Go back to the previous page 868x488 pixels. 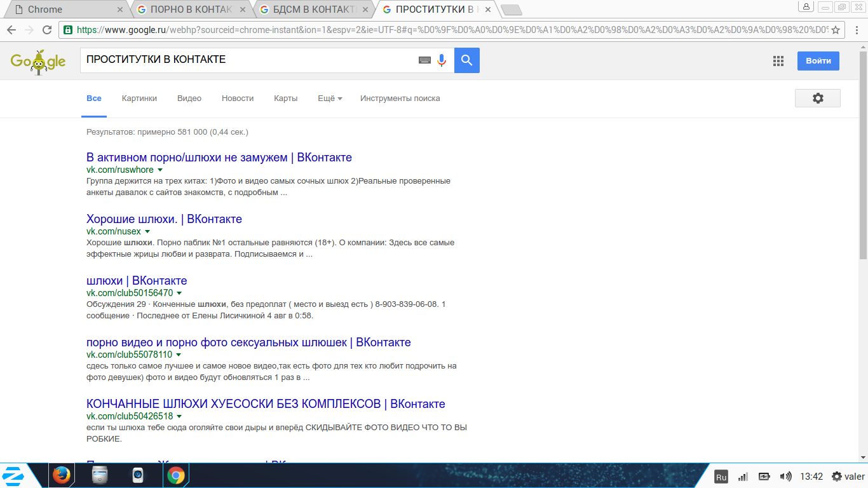(11, 30)
